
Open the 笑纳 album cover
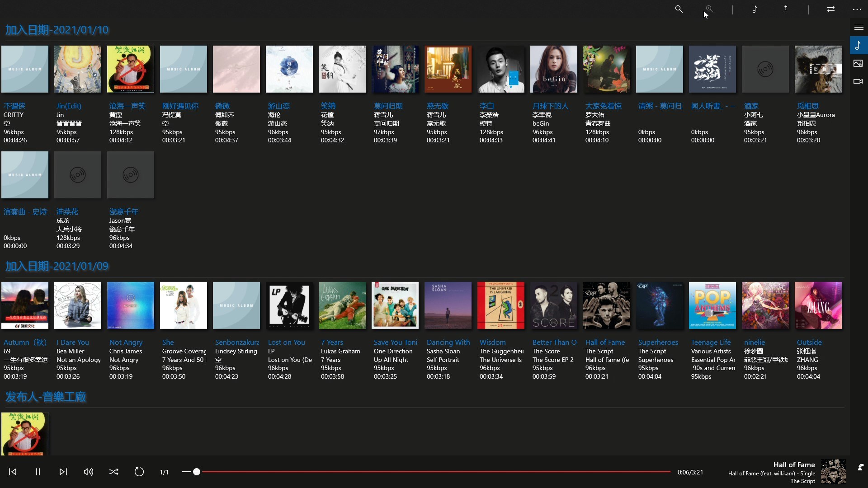(342, 69)
